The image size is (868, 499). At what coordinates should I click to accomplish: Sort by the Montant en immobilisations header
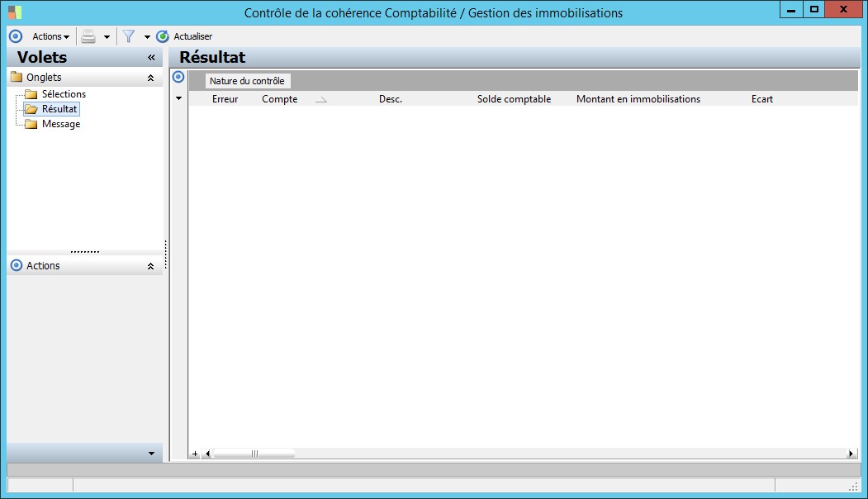pyautogui.click(x=638, y=99)
